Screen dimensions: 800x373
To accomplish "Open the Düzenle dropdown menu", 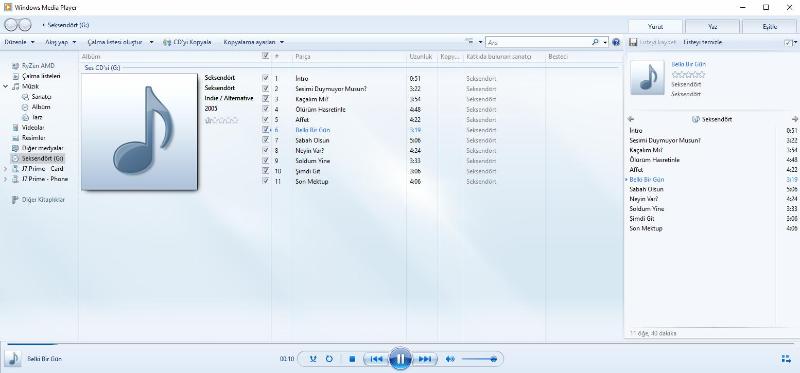I will coord(19,42).
